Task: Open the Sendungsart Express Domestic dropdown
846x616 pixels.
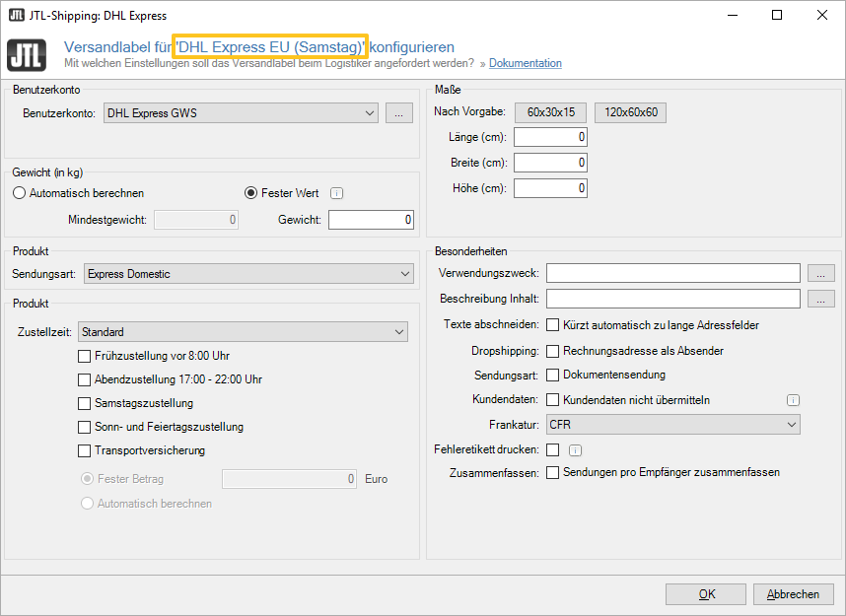Action: pos(248,274)
